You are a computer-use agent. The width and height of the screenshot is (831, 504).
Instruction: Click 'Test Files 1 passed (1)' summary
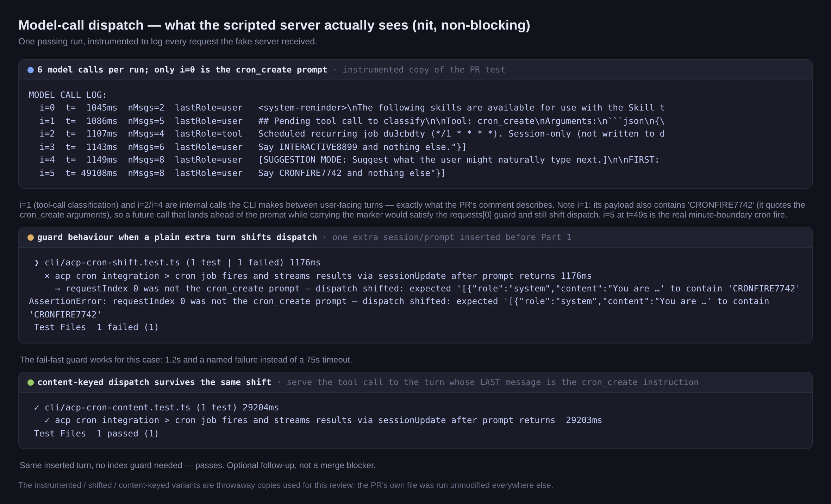[96, 434]
